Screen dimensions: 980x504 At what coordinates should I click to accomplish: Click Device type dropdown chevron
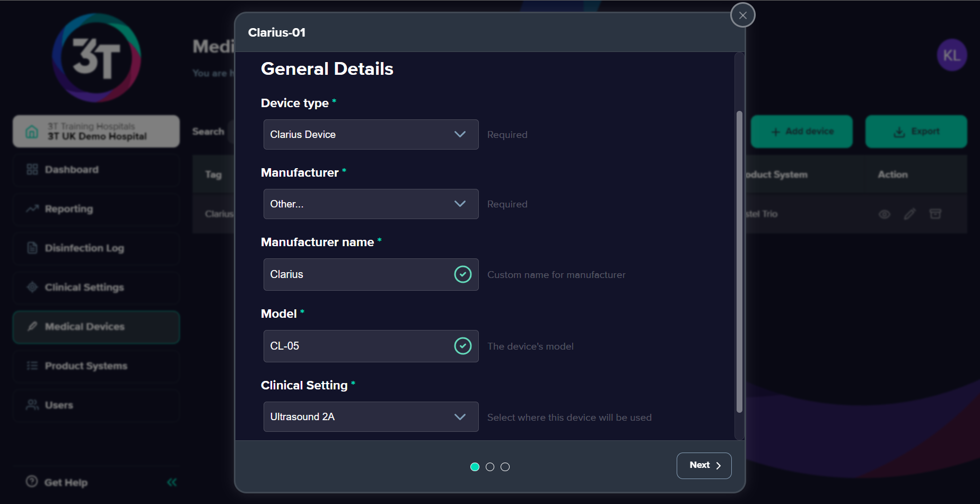460,134
